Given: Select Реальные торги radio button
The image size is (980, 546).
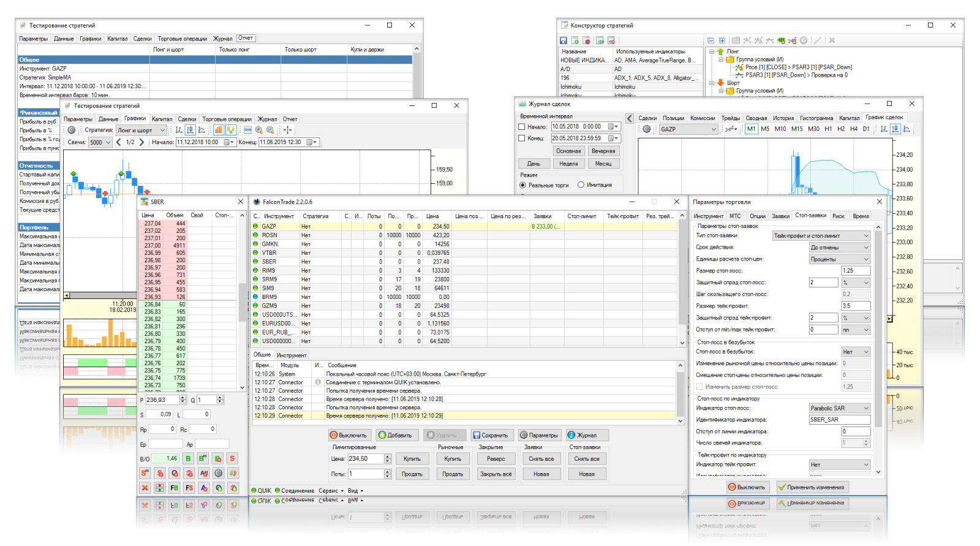Looking at the screenshot, I should pyautogui.click(x=522, y=185).
